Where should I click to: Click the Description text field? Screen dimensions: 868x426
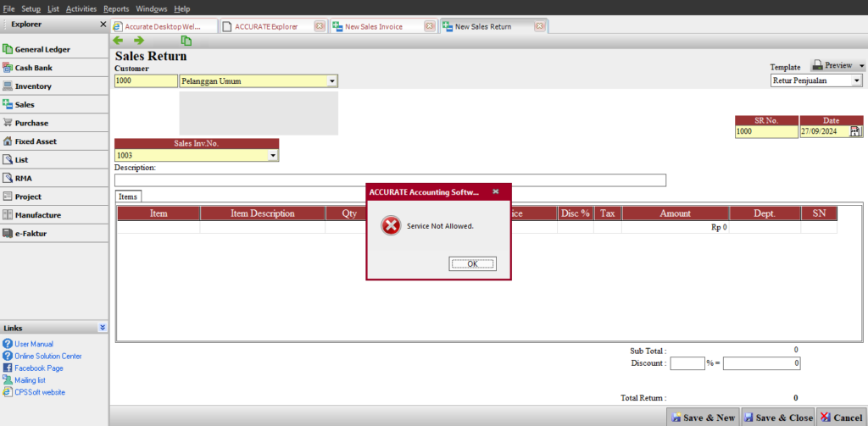click(390, 180)
